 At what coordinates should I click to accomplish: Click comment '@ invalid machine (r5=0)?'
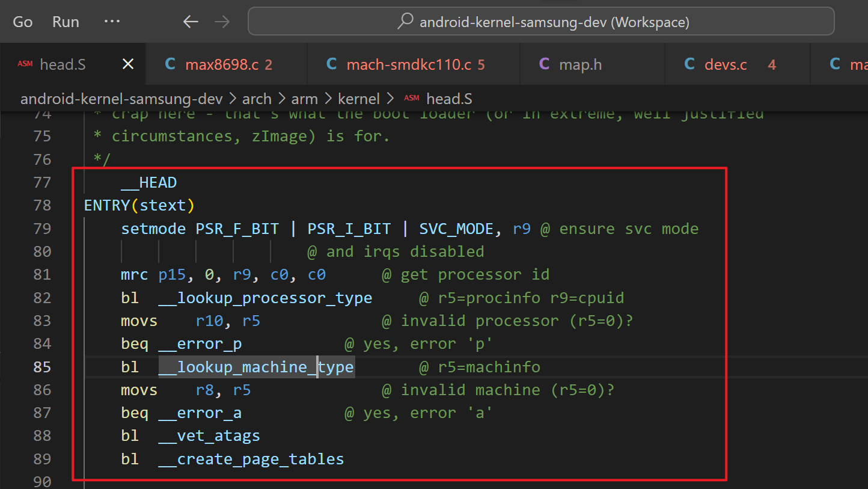(498, 390)
